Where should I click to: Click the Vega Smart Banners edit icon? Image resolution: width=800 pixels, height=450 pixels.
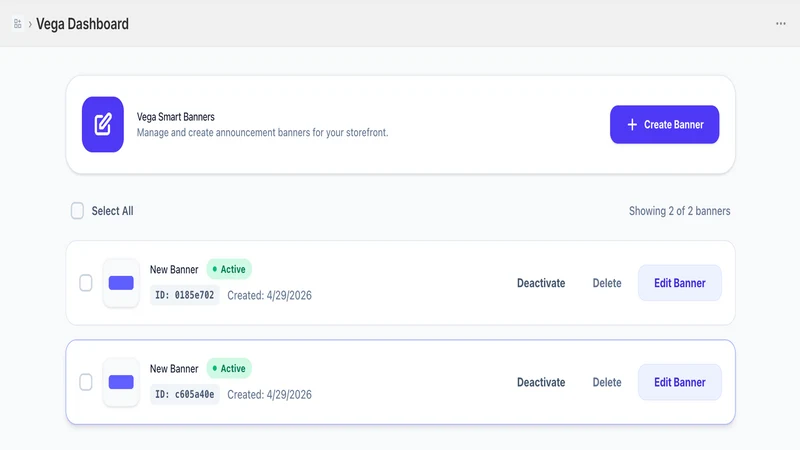103,124
